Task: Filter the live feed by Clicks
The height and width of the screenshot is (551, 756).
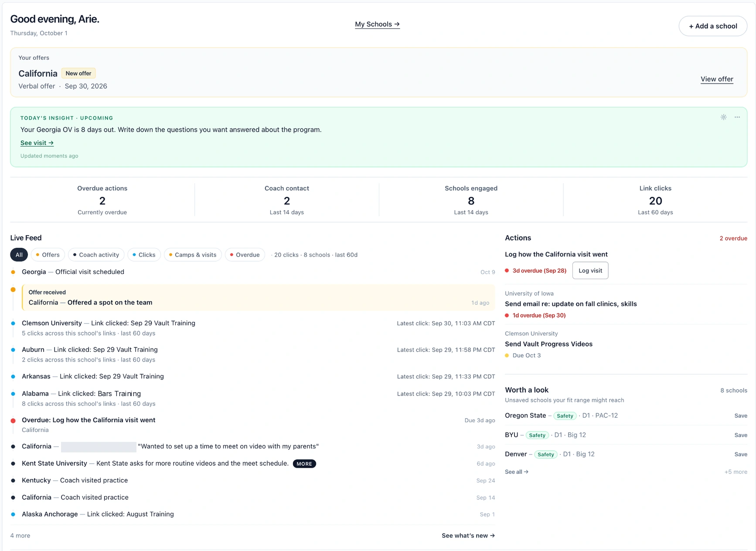Action: click(x=144, y=255)
